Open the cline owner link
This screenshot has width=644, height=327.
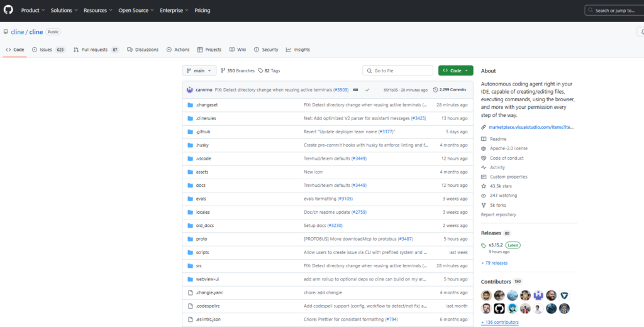click(17, 31)
